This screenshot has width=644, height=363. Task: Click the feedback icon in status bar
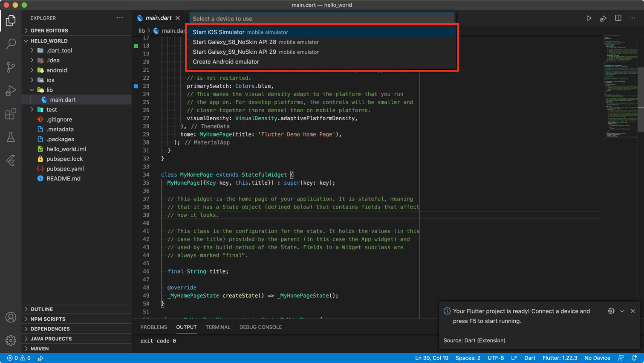(621, 358)
